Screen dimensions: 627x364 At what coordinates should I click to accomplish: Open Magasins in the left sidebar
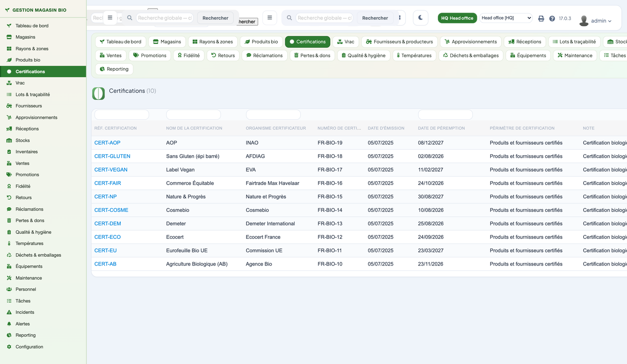43,37
